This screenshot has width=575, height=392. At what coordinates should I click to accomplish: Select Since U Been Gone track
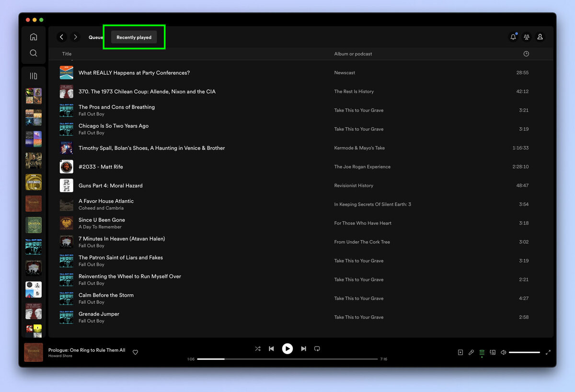coord(102,219)
